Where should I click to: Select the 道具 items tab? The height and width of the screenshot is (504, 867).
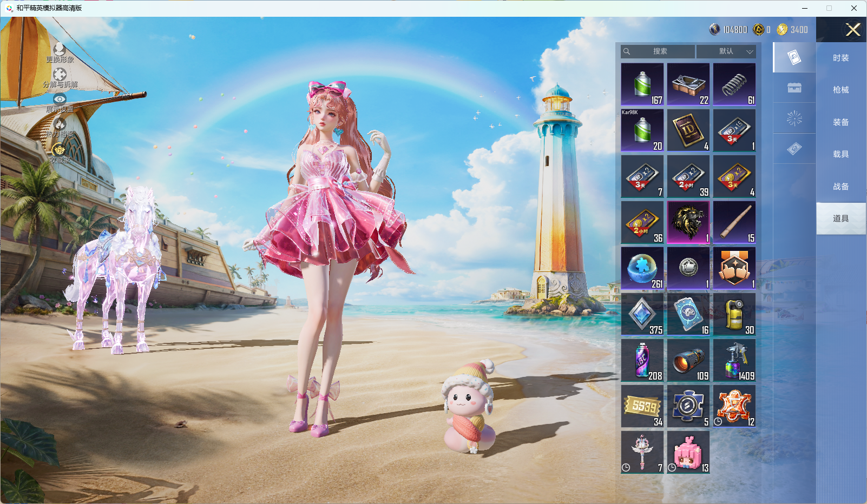point(841,218)
